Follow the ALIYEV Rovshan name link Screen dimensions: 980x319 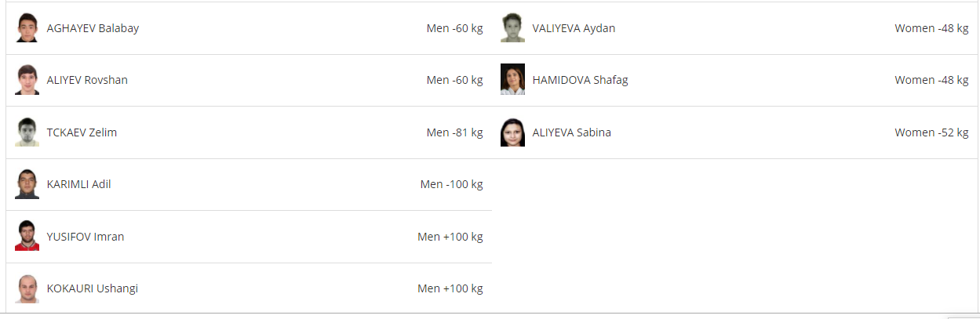[87, 80]
